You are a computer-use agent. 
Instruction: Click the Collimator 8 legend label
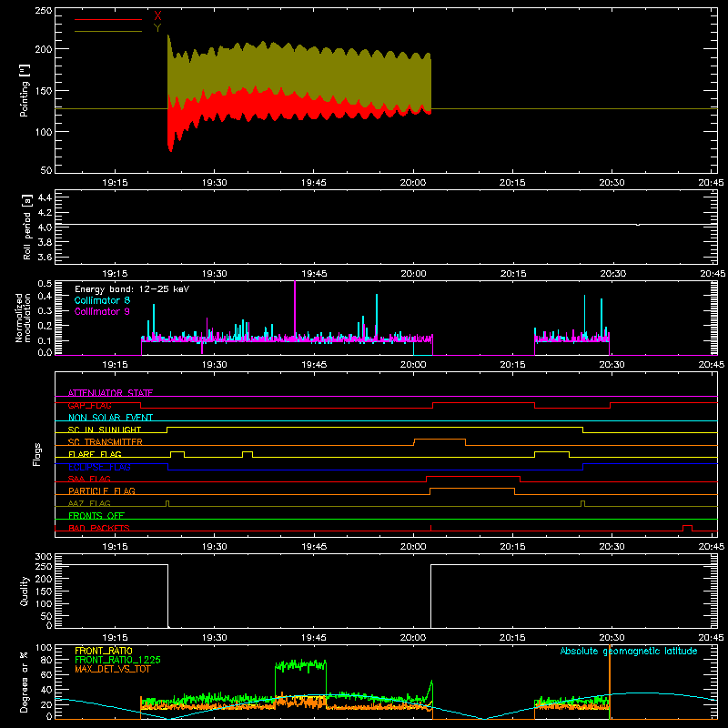click(x=102, y=300)
